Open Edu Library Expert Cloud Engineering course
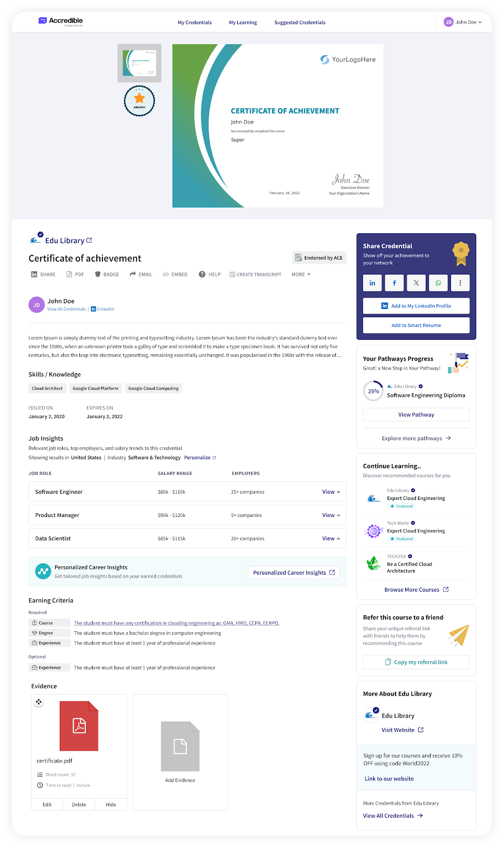Viewport: 504px width, 848px height. (x=416, y=498)
